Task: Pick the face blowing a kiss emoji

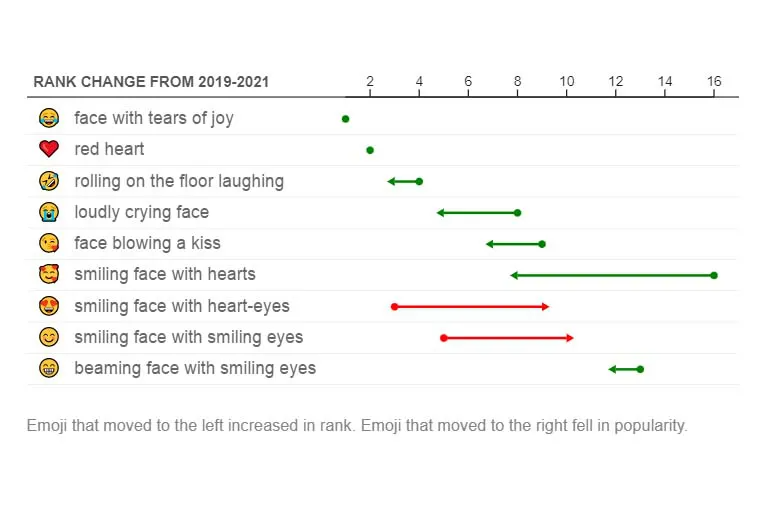Action: (48, 243)
